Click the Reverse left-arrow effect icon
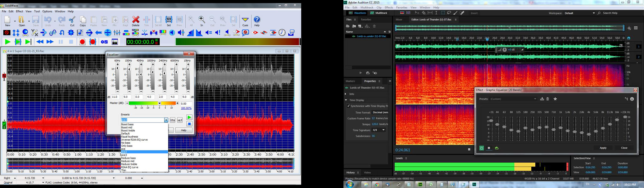Viewport: 644px width, 188px height. 99,33
